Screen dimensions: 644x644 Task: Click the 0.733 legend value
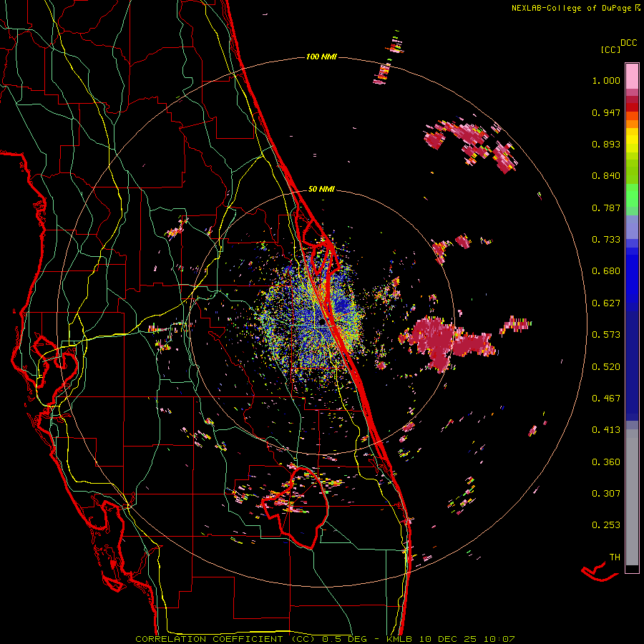(x=606, y=240)
